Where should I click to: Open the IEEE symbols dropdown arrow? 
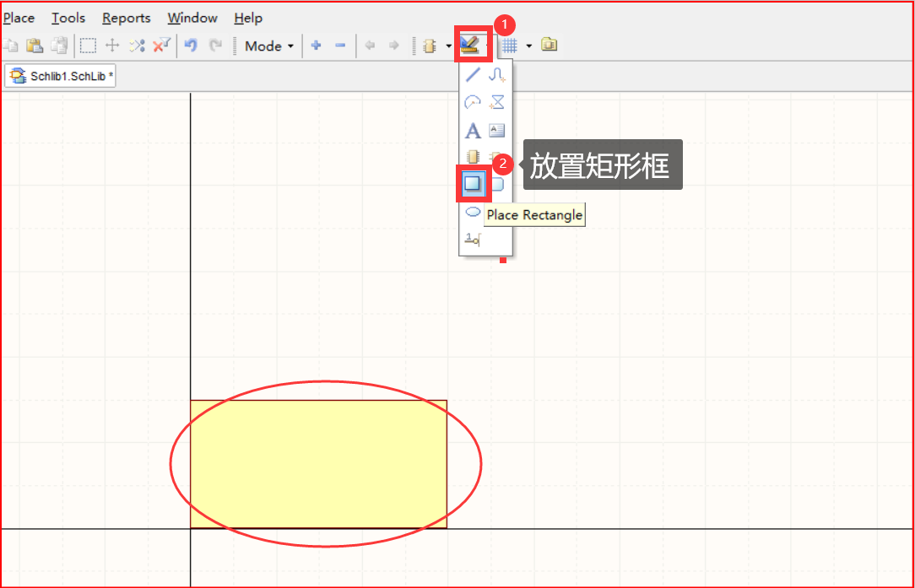(448, 46)
